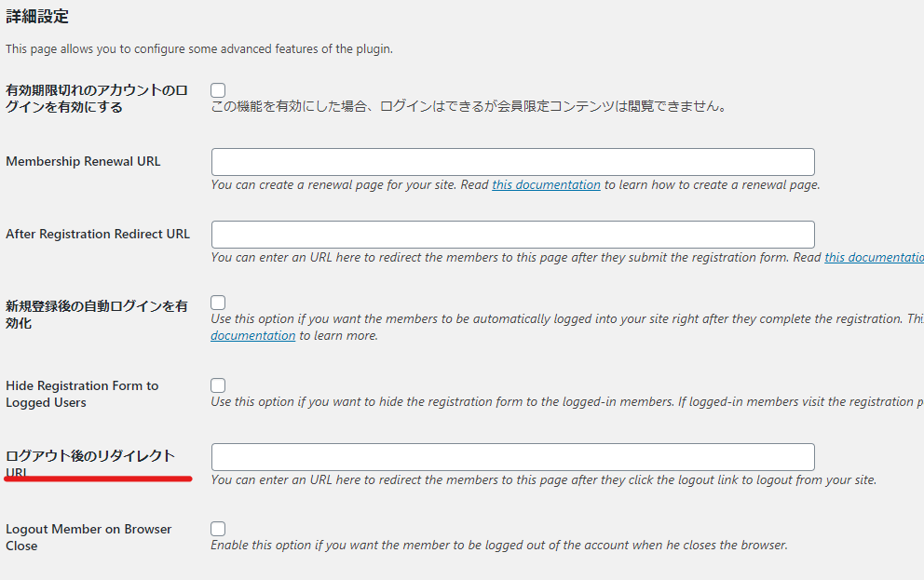Click the 新規登録後の自動ログインを有効化 label
The image size is (924, 580).
97,315
